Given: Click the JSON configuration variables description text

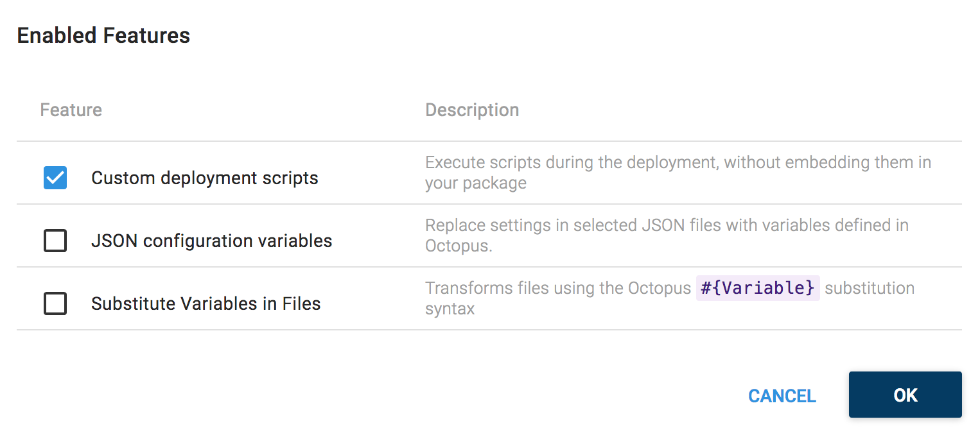Looking at the screenshot, I should 667,235.
